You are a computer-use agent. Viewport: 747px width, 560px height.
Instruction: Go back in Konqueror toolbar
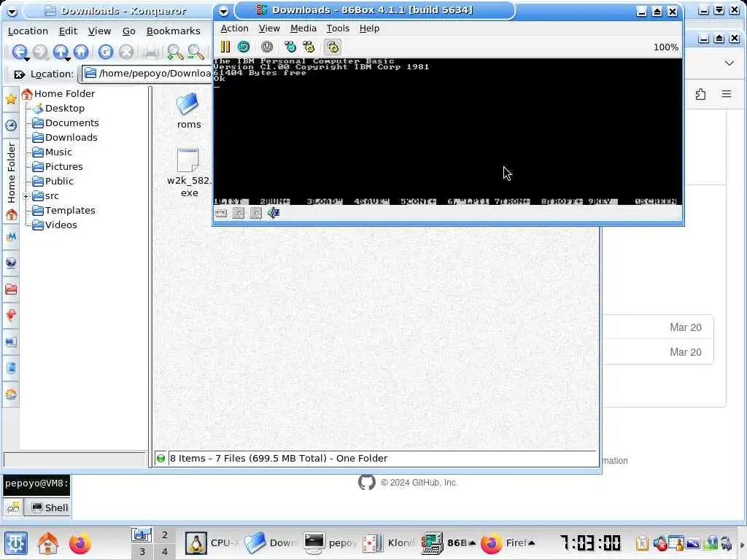[x=19, y=52]
